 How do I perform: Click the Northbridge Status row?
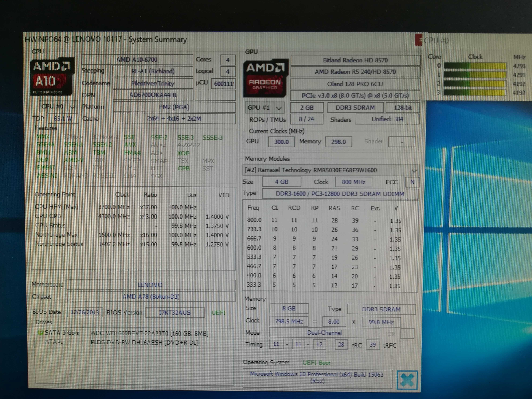point(132,244)
